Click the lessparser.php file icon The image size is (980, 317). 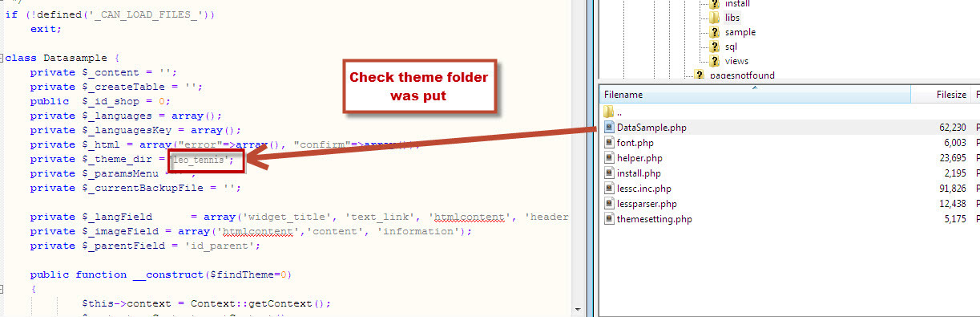click(609, 203)
